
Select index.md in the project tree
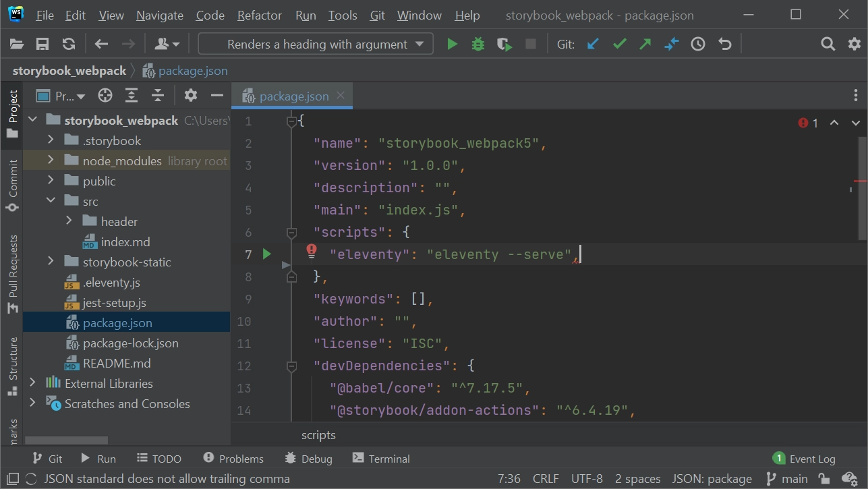[126, 241]
